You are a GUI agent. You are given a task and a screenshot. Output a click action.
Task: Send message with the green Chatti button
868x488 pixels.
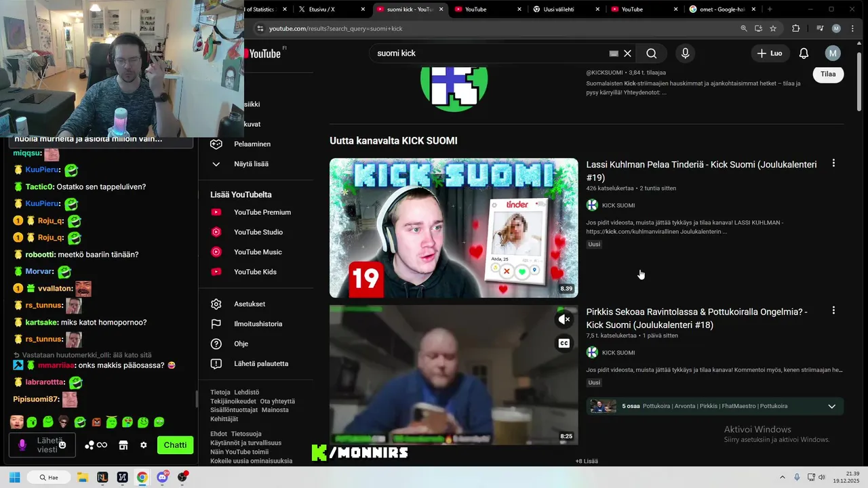tap(175, 445)
